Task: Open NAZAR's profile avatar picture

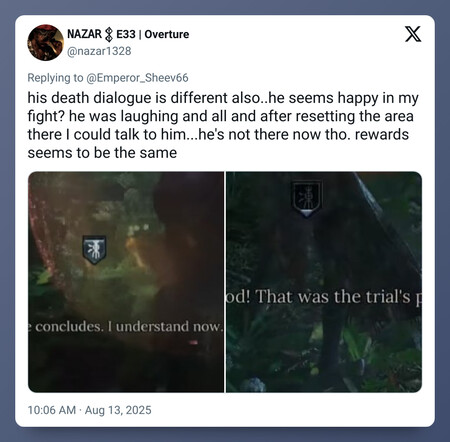Action: point(45,42)
